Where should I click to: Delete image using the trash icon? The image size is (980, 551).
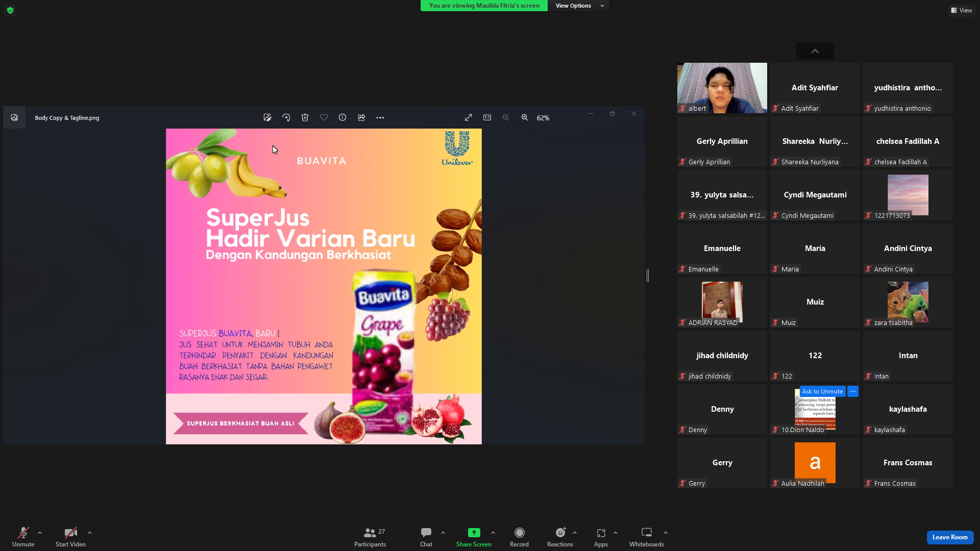[x=305, y=117]
